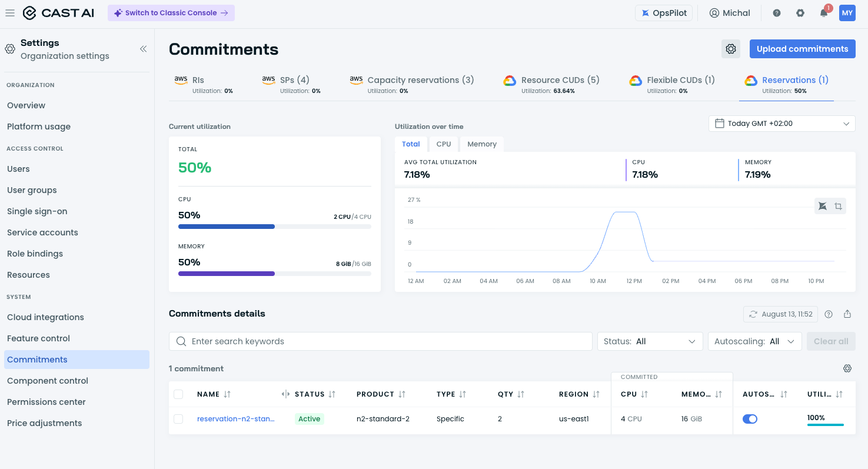Image resolution: width=868 pixels, height=469 pixels.
Task: Expand the Autoscaling: All filter dropdown
Action: click(755, 341)
